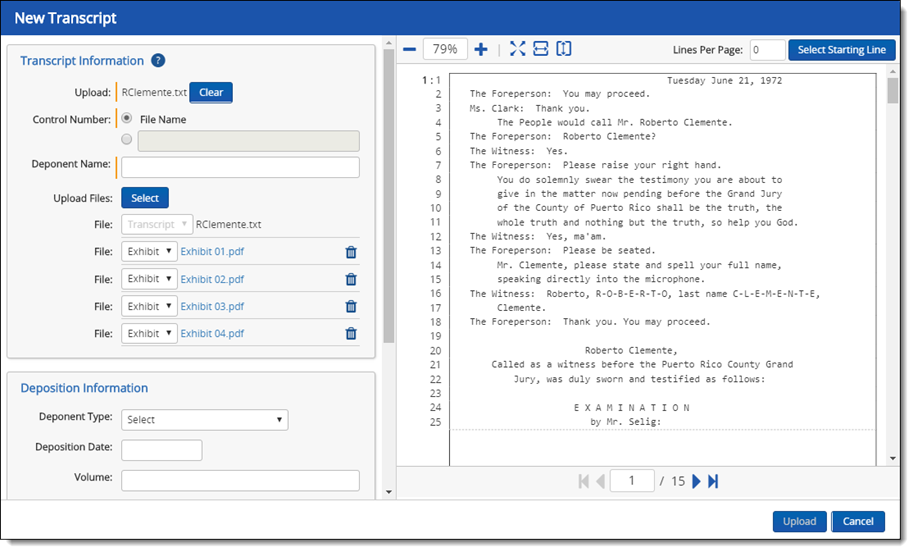Delete Exhibit 01.pdf with trash icon
913x552 pixels.
pyautogui.click(x=351, y=253)
